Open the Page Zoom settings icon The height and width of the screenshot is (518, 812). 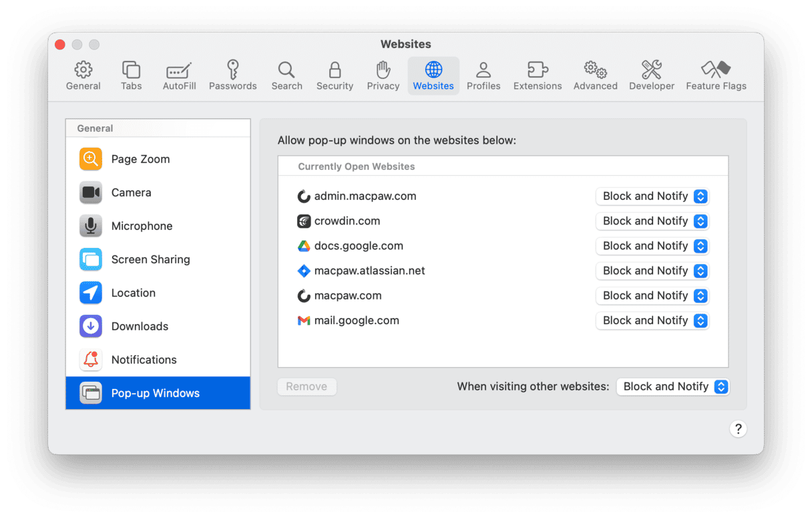click(x=91, y=159)
